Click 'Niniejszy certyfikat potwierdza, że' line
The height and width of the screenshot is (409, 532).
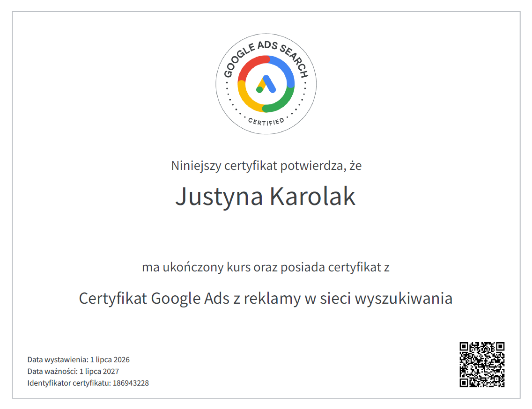click(x=266, y=166)
